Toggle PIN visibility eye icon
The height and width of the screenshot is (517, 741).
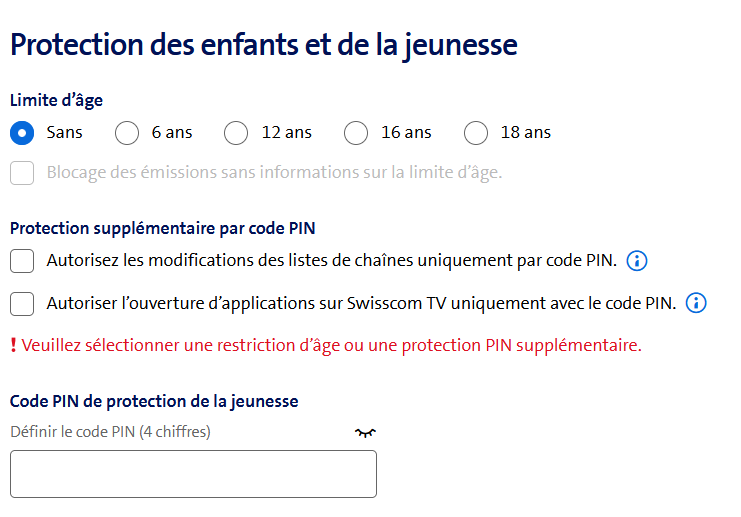366,432
